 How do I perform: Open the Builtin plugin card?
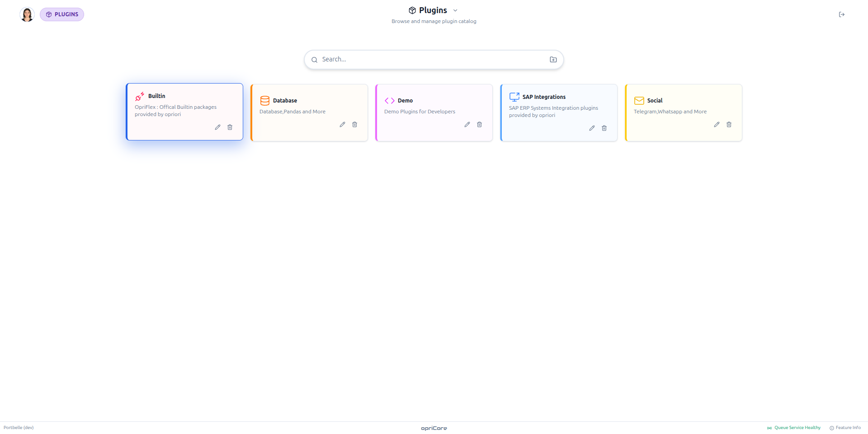(x=184, y=112)
